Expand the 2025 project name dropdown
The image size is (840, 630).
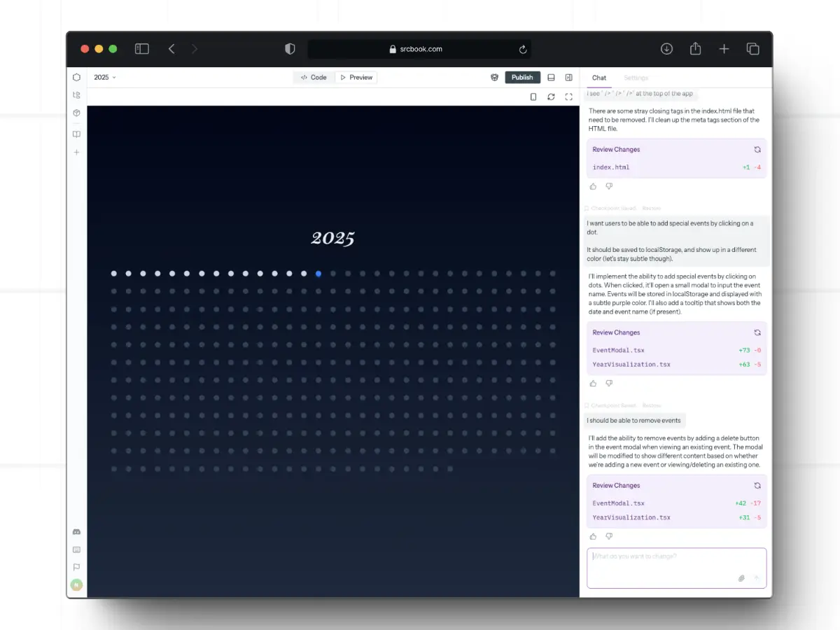(105, 78)
